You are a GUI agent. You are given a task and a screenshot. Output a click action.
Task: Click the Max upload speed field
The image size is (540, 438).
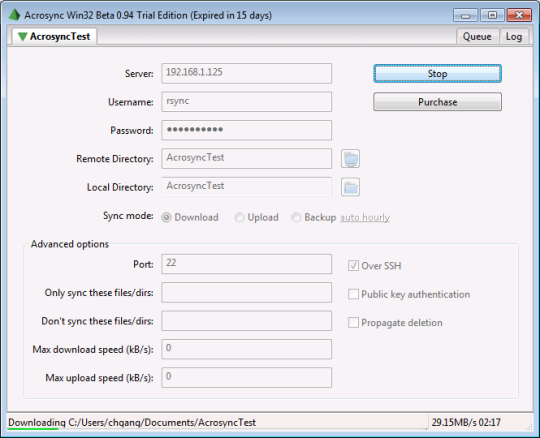[247, 377]
